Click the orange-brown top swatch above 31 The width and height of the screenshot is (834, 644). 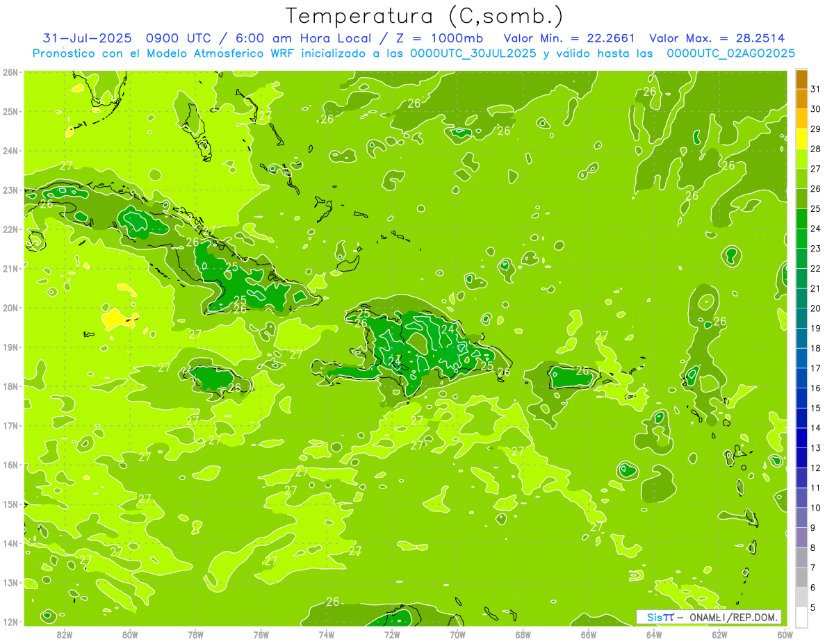(801, 79)
